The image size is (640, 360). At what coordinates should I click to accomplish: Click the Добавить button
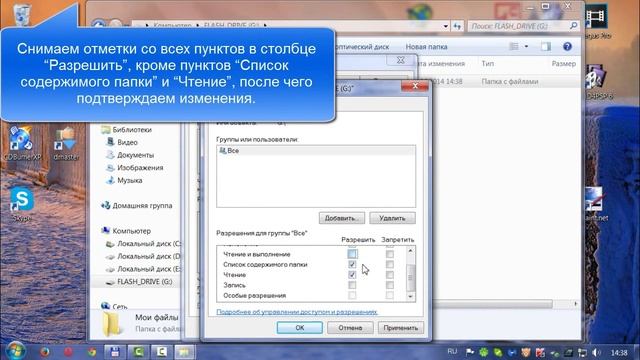(342, 218)
